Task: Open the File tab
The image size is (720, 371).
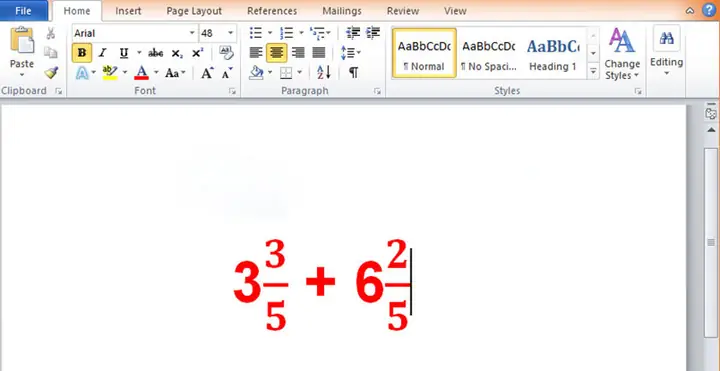Action: [23, 11]
